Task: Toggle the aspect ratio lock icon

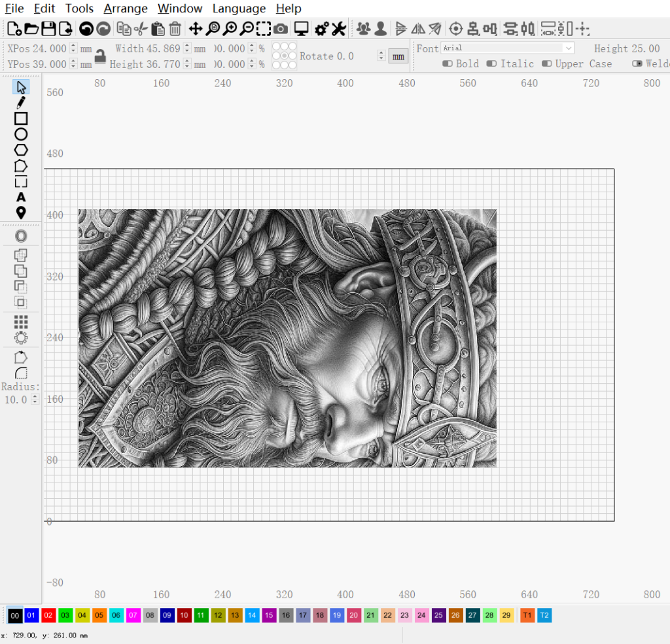Action: pos(100,56)
